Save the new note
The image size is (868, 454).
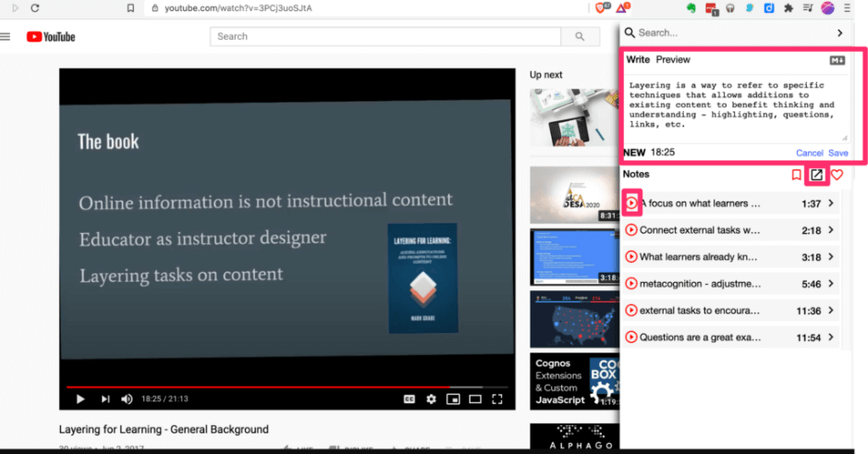pos(838,153)
